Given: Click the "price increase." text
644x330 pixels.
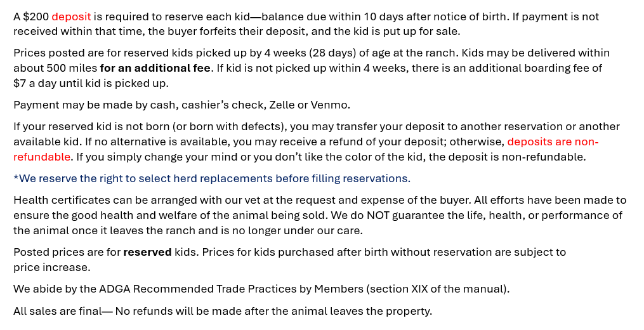Looking at the screenshot, I should point(52,267).
